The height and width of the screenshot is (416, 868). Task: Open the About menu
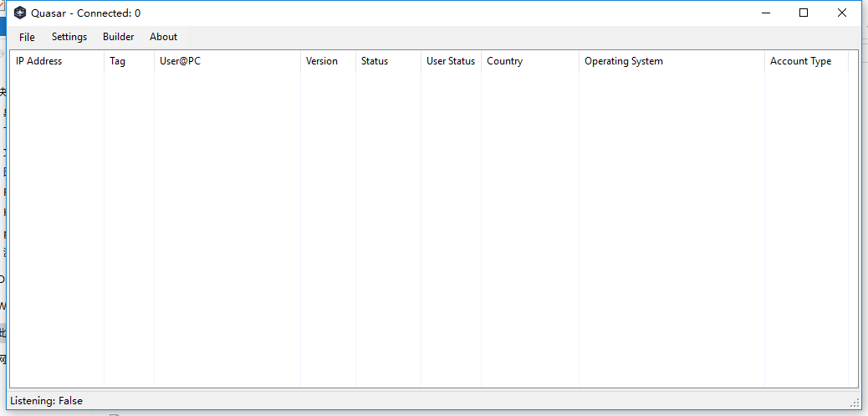click(163, 37)
